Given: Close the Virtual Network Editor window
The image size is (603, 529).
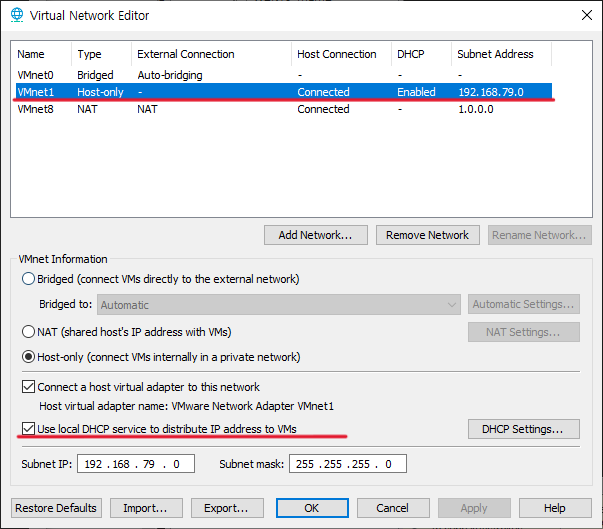Looking at the screenshot, I should click(x=586, y=15).
